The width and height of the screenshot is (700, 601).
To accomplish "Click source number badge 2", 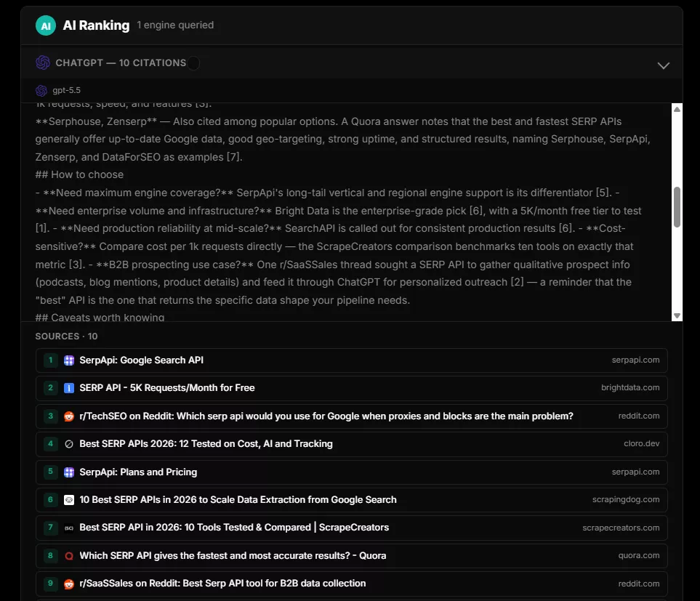I will click(50, 388).
